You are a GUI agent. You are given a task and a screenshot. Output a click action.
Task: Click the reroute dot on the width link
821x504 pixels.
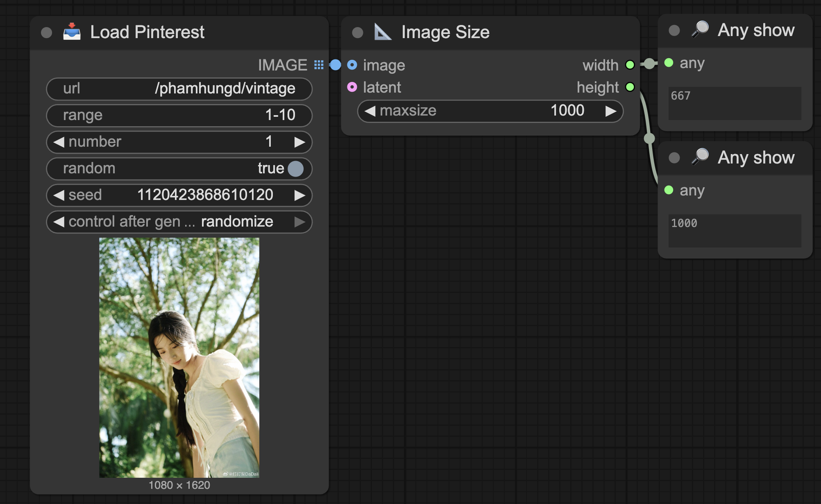point(649,64)
